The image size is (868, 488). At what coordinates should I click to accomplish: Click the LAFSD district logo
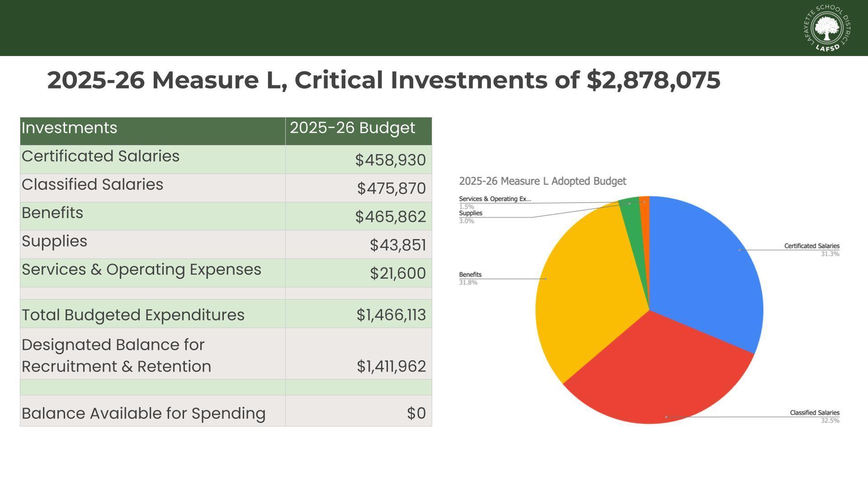coord(827,28)
